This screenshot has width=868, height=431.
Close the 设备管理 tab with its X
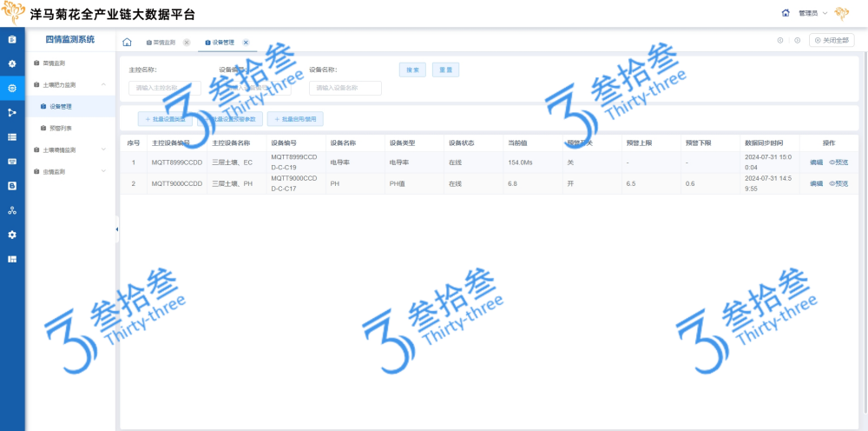point(246,42)
